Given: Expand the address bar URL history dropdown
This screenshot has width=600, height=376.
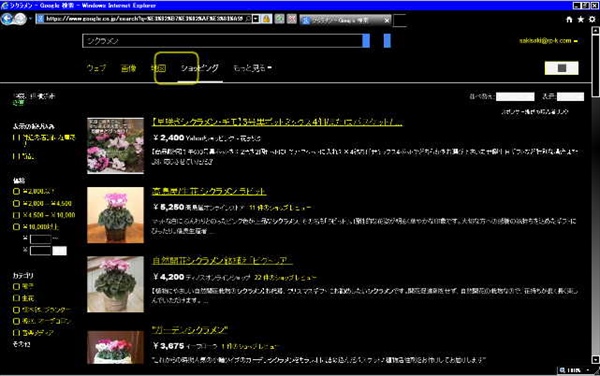Looking at the screenshot, I should point(256,19).
